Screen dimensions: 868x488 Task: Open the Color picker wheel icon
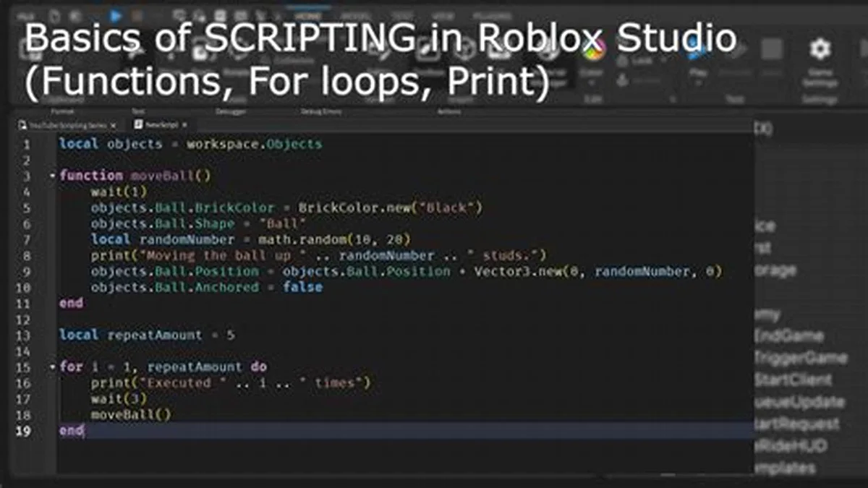pyautogui.click(x=594, y=49)
